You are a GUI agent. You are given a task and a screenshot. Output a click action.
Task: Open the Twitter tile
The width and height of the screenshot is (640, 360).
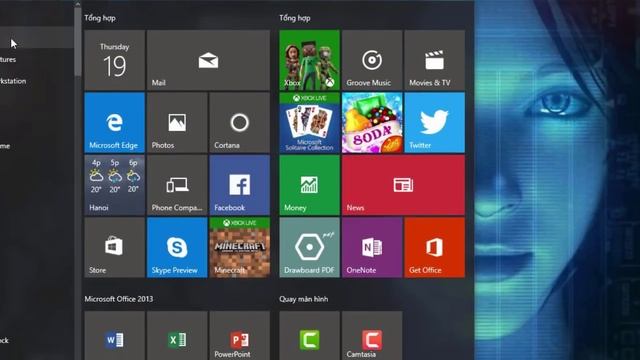[435, 122]
